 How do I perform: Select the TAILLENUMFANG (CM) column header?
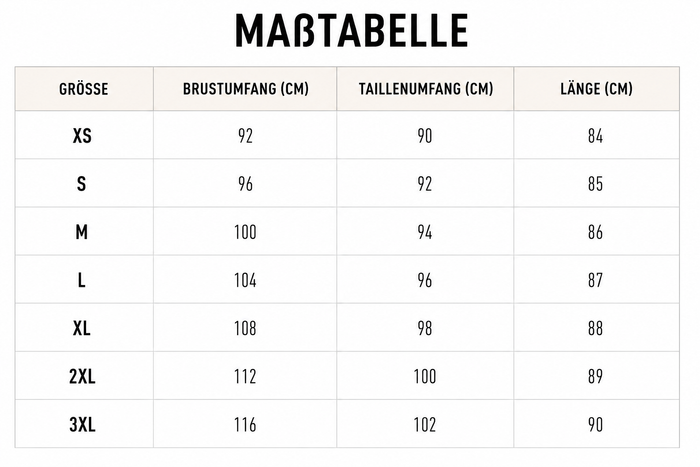(x=425, y=89)
